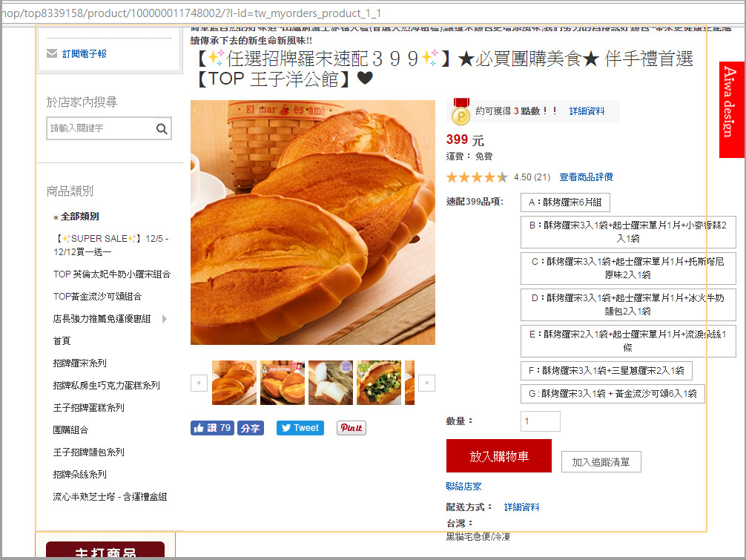Click the next thumbnail arrow
746x560 pixels.
click(x=426, y=383)
